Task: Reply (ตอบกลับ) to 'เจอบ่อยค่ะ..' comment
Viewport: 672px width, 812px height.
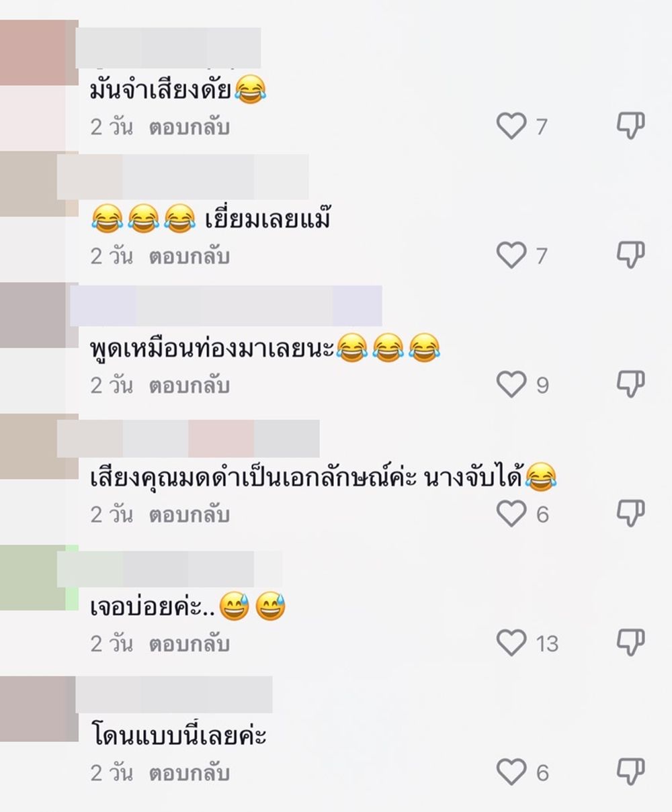Action: 190,644
